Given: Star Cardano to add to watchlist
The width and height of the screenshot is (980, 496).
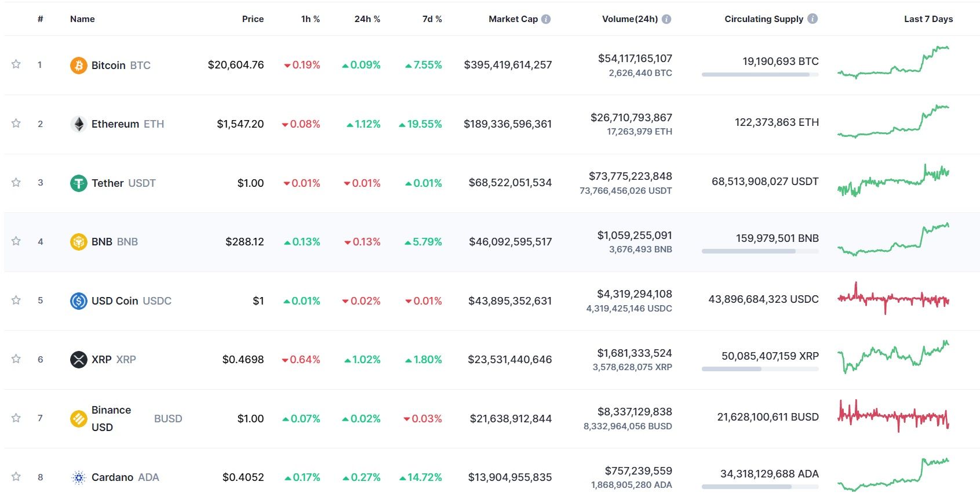Looking at the screenshot, I should click(16, 477).
